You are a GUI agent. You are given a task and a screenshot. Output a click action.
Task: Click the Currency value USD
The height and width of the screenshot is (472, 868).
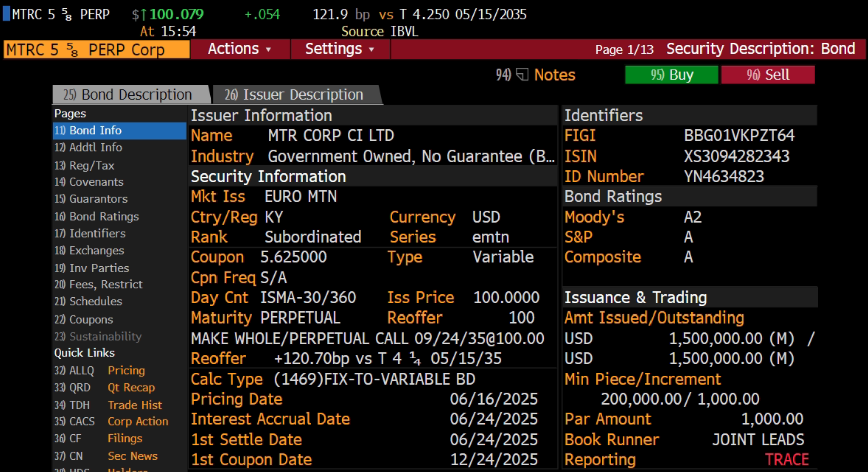pos(486,217)
